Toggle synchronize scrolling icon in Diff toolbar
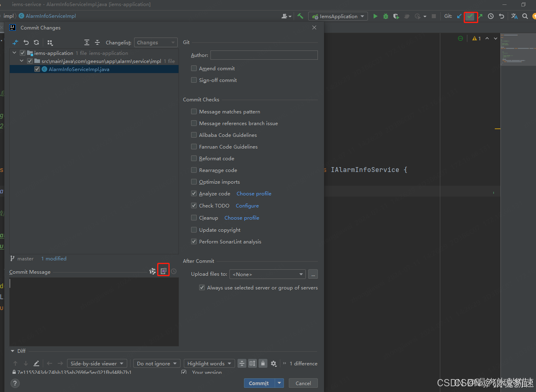This screenshot has width=536, height=392. tap(252, 363)
